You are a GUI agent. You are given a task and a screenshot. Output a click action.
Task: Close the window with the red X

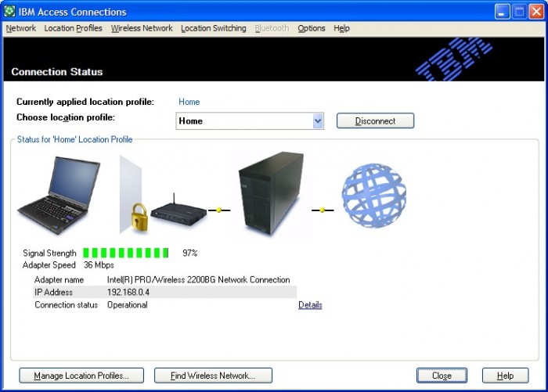tap(536, 12)
